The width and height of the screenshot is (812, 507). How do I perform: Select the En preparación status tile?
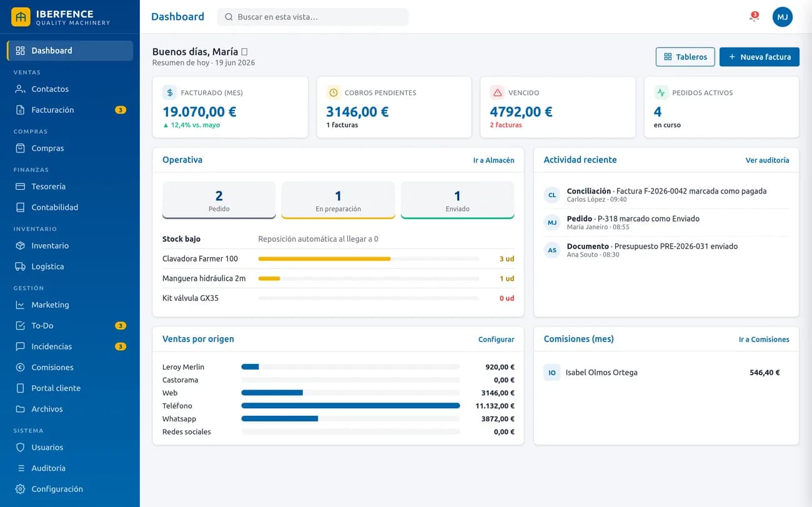[338, 200]
